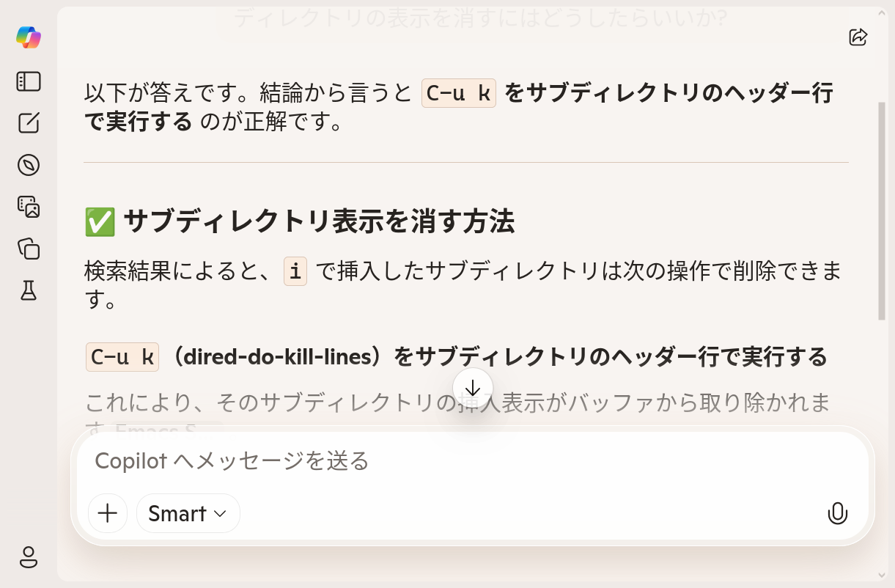
Task: Open Labs via the flask icon
Action: coord(29,291)
